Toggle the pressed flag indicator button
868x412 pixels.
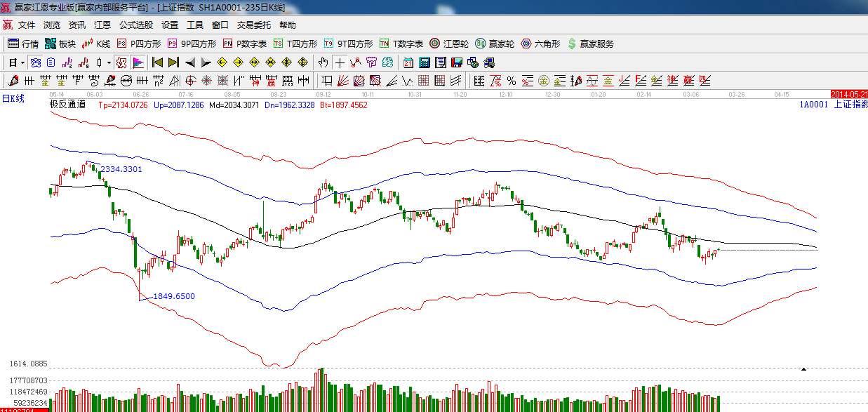138,62
